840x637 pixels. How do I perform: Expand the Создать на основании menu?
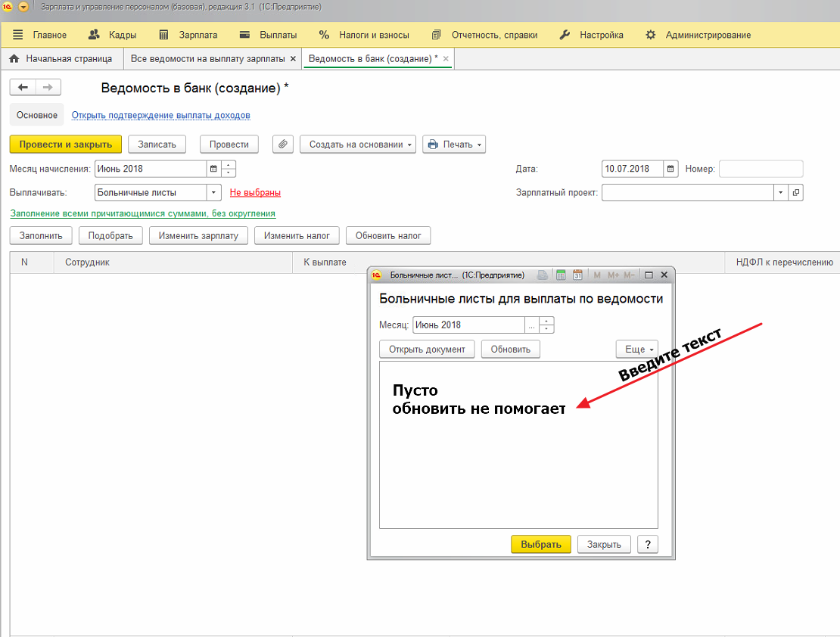tap(357, 144)
